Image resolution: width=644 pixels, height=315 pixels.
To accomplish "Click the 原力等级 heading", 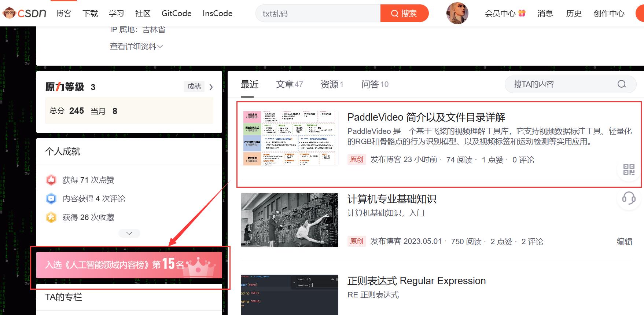I will click(65, 87).
